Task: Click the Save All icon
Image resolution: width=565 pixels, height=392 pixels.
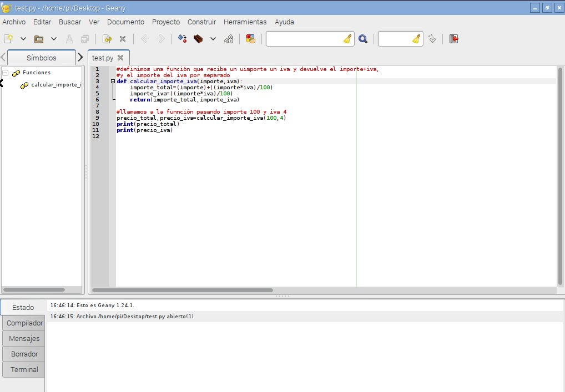Action: click(x=85, y=39)
